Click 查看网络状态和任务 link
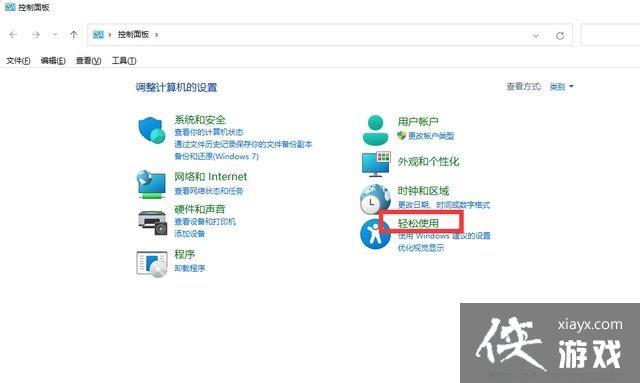This screenshot has height=383, width=640. (209, 191)
